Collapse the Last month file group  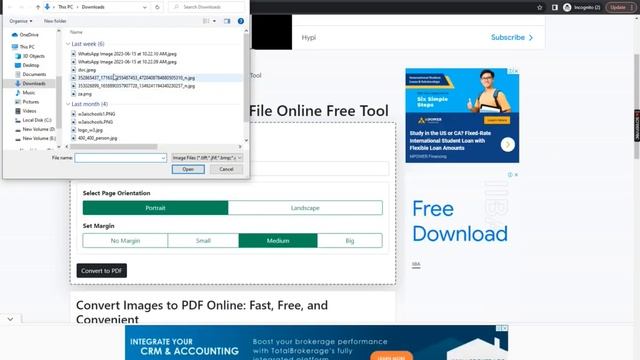68,104
